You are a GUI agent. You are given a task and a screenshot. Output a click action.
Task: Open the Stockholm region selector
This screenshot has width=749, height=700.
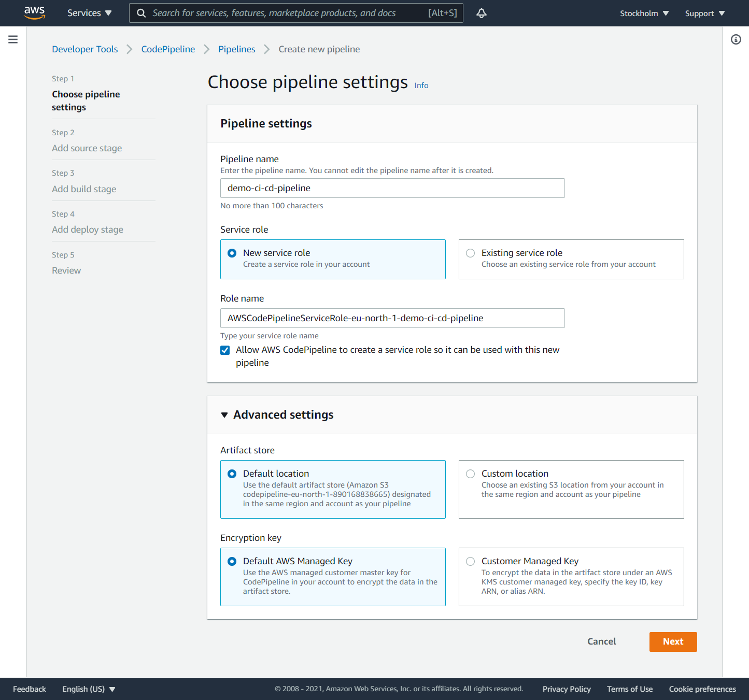(x=644, y=13)
